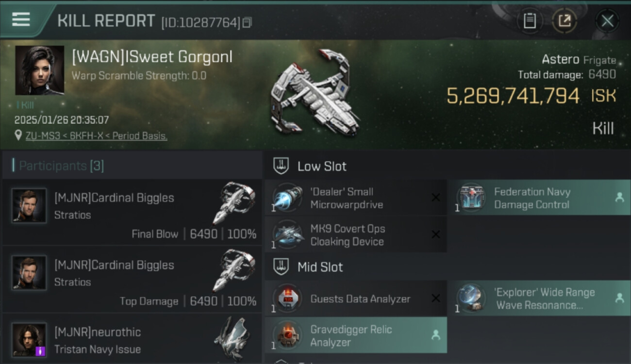The image size is (631, 364).
Task: Click the 'Dealer' Small Microwarpdrive icon
Action: 288,198
